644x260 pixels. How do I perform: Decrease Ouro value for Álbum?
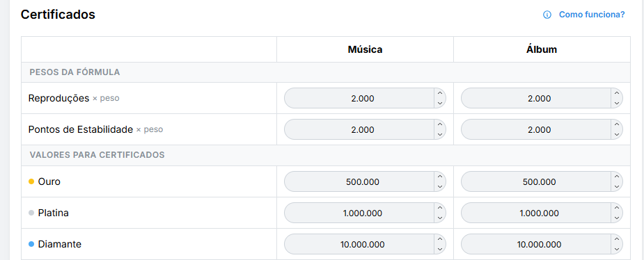pos(616,186)
